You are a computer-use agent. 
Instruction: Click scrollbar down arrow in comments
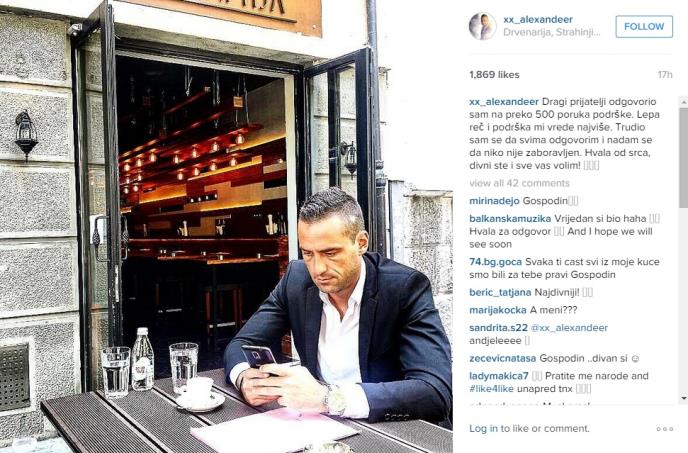(684, 398)
